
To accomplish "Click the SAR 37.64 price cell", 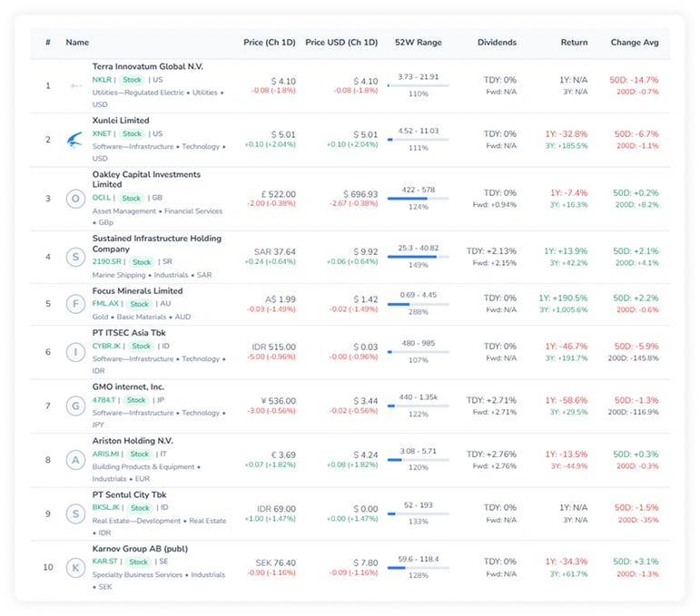I will [x=274, y=251].
